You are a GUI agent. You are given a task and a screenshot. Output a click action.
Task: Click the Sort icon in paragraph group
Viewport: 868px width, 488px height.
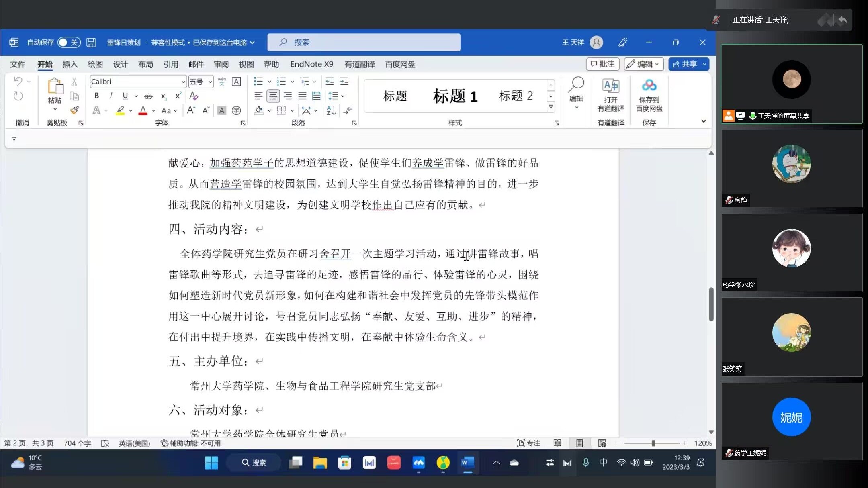(331, 110)
